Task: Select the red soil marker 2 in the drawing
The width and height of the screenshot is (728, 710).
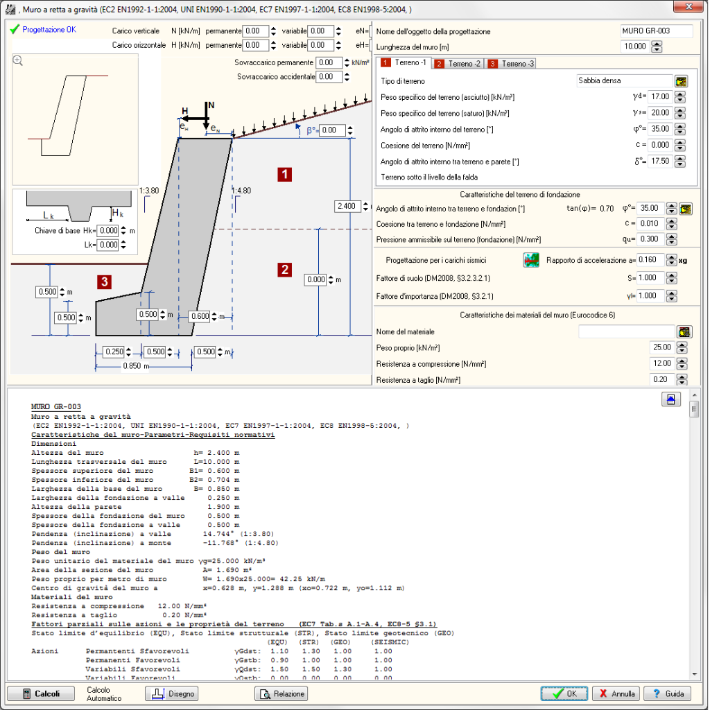Action: [284, 270]
